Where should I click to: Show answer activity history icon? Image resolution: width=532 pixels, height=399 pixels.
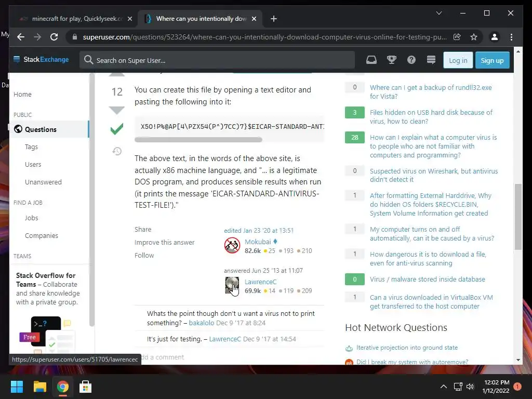tap(117, 151)
